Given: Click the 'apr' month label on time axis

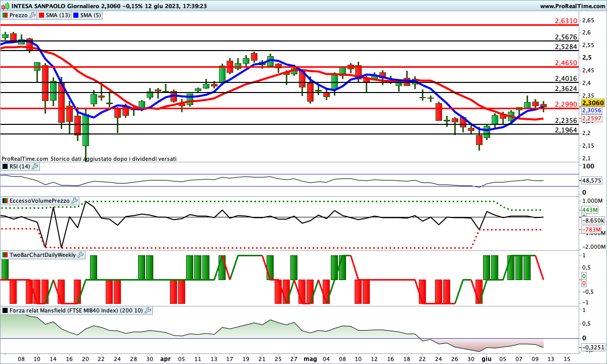Looking at the screenshot, I should (165, 358).
